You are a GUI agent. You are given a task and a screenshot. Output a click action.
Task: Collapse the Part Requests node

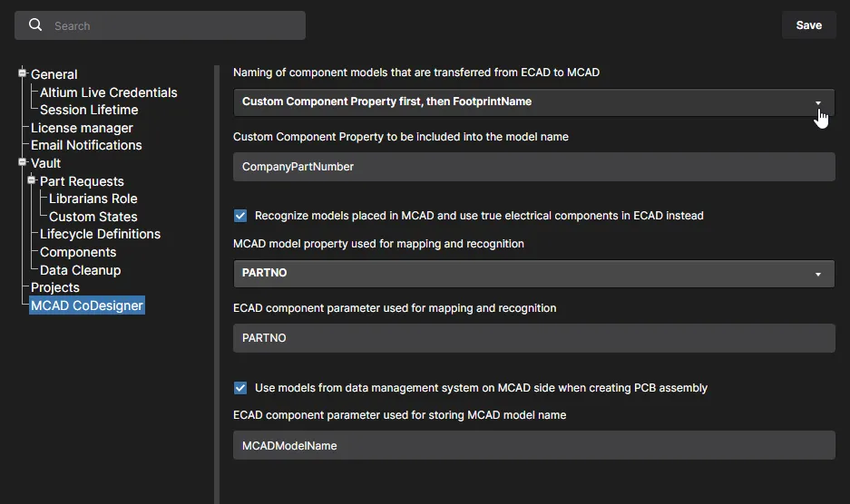[32, 179]
